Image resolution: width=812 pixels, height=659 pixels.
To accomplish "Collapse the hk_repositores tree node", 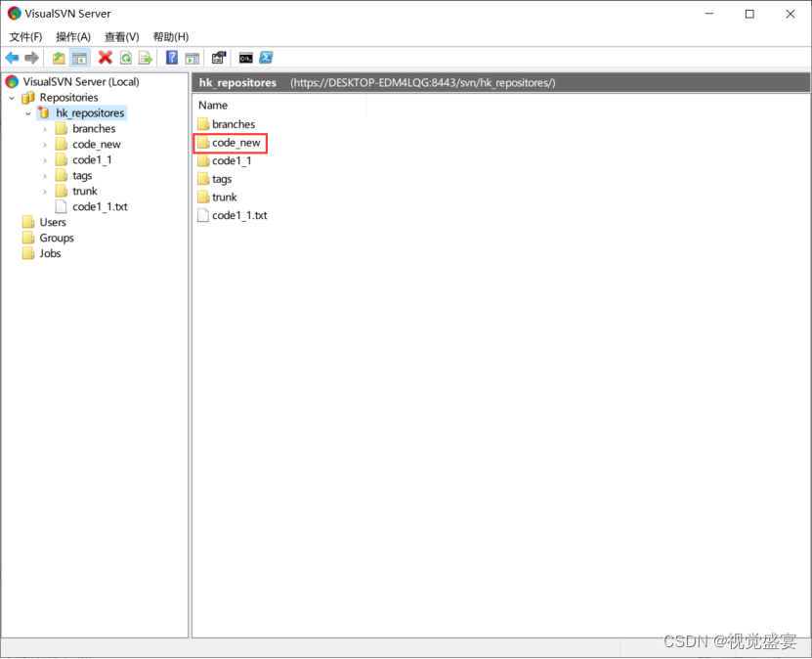I will [x=28, y=113].
